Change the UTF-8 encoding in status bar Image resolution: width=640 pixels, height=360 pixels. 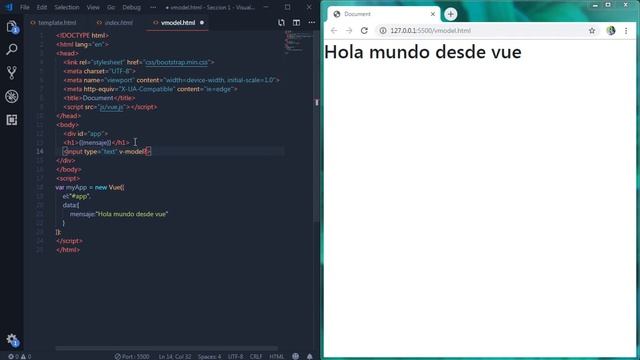tap(235, 356)
